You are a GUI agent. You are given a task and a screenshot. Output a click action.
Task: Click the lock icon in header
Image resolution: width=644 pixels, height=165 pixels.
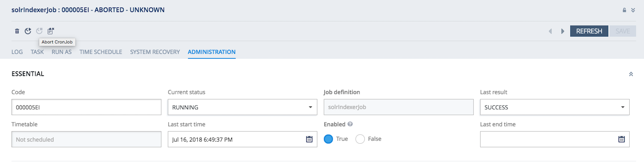(x=624, y=10)
